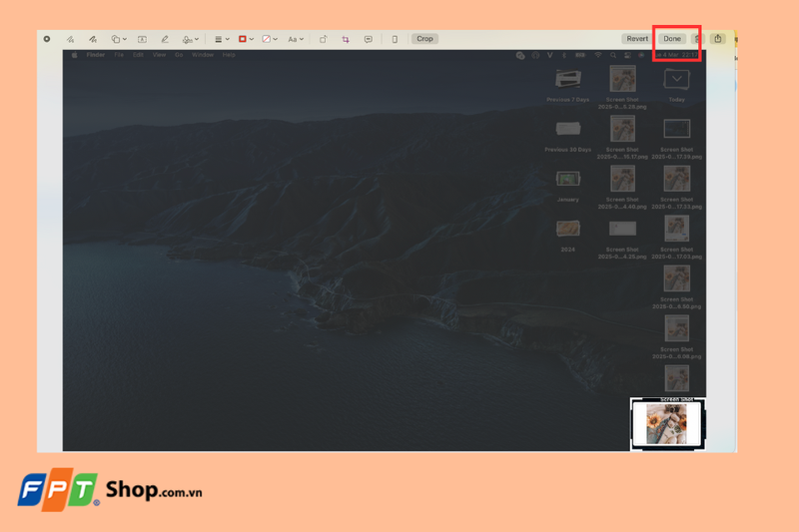Select the Highlight pen tool
Viewport: 799px width, 532px height.
[165, 39]
